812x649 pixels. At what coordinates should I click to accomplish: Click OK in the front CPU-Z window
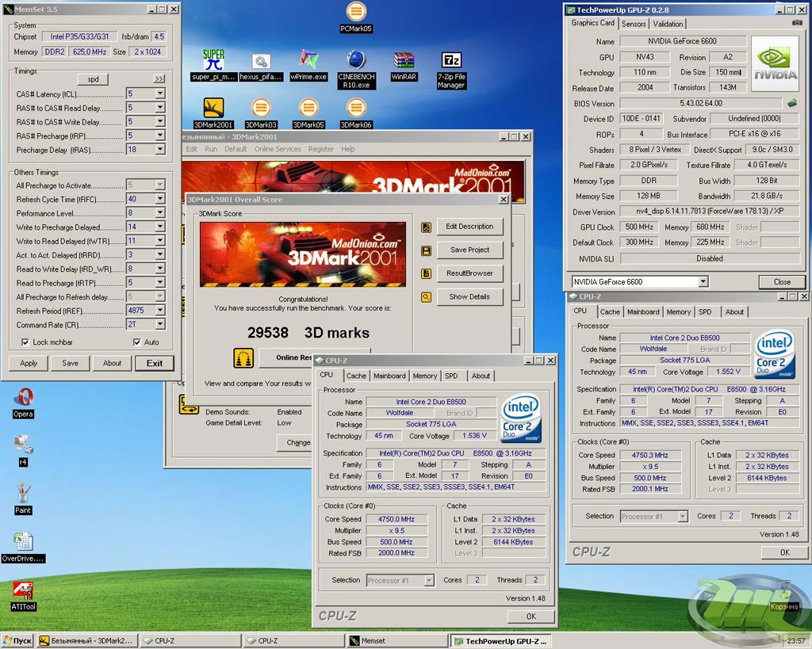pos(530,617)
